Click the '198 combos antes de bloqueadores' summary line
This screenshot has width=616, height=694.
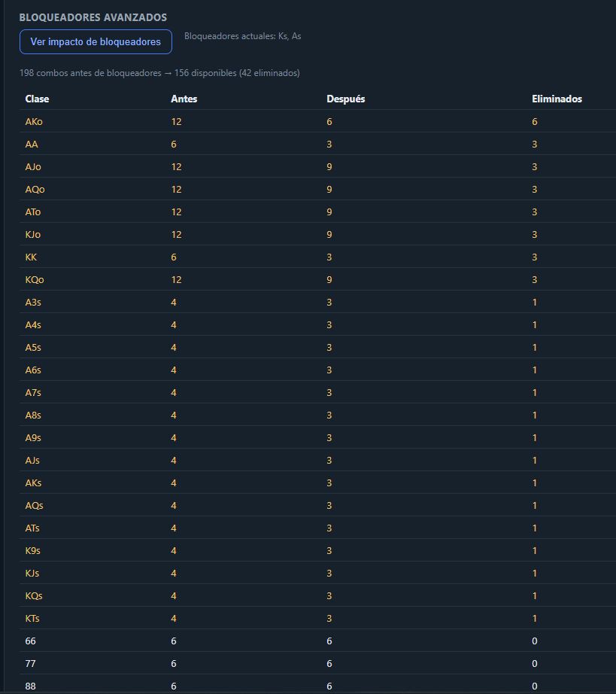pyautogui.click(x=159, y=73)
